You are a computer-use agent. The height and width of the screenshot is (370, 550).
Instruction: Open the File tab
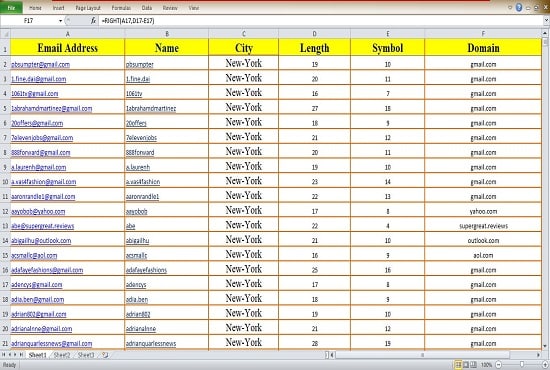[11, 7]
